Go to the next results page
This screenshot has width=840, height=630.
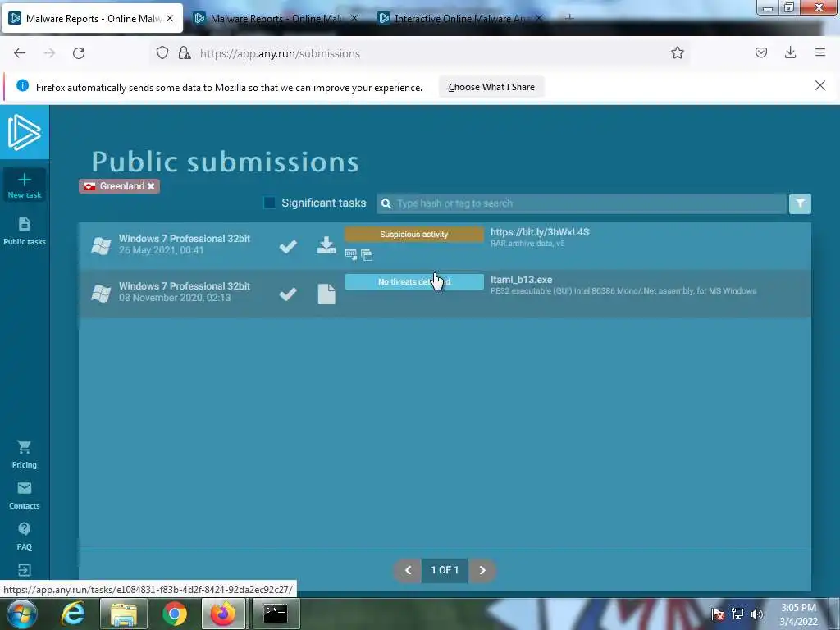point(482,571)
